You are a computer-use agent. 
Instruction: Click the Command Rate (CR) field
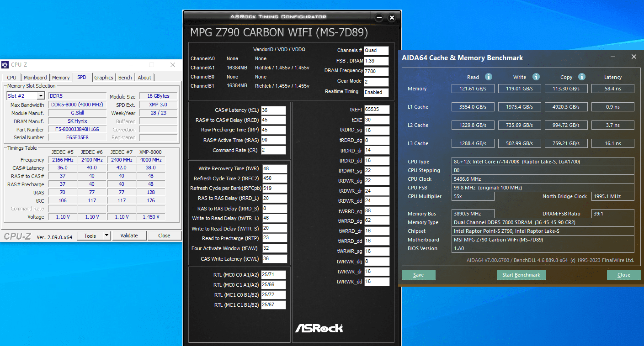tap(273, 150)
